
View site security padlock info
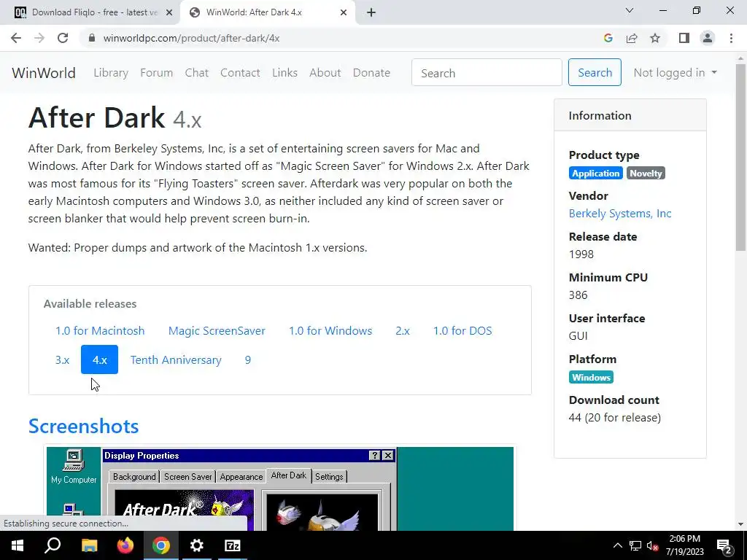(92, 38)
